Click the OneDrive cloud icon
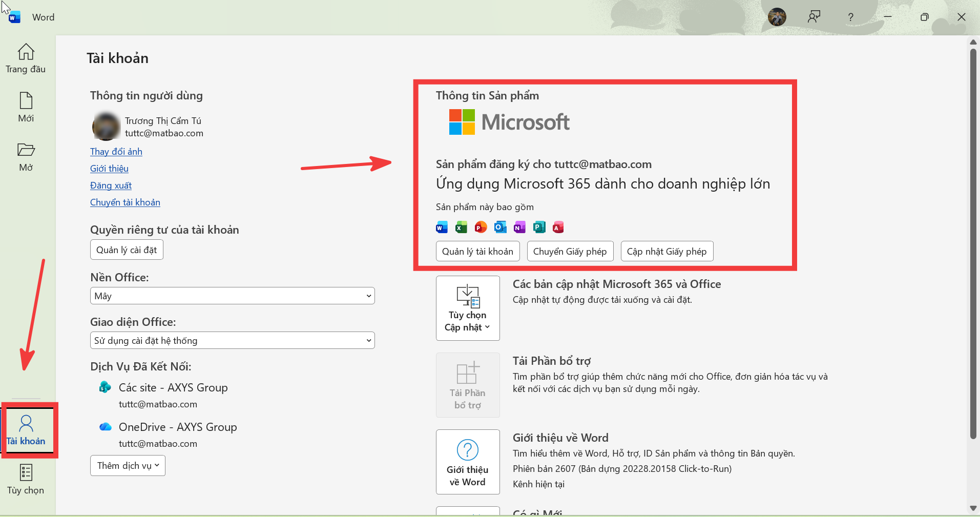Screen dimensions: 980x517 tap(106, 427)
